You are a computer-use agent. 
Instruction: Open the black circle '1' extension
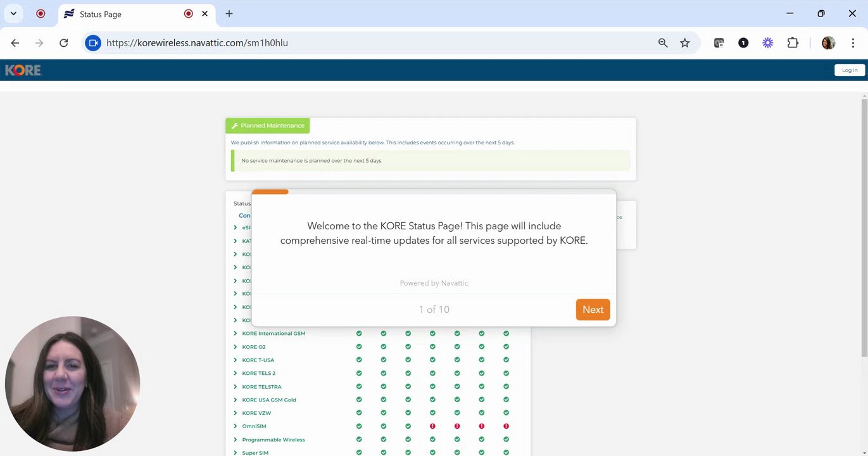[743, 43]
